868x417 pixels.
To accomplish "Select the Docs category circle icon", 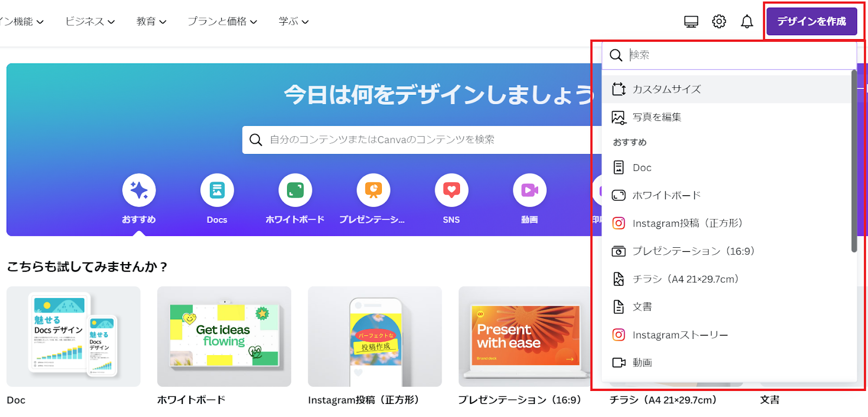I will tap(217, 190).
